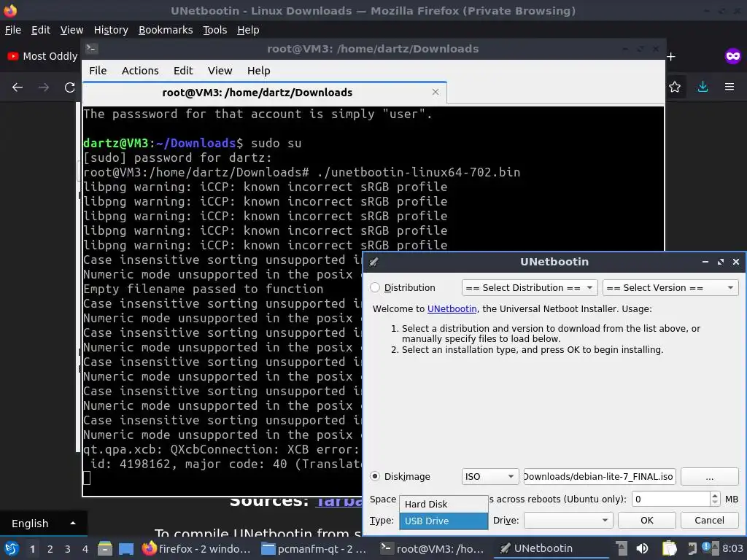
Task: Click Firefox back arrow
Action: pos(18,87)
